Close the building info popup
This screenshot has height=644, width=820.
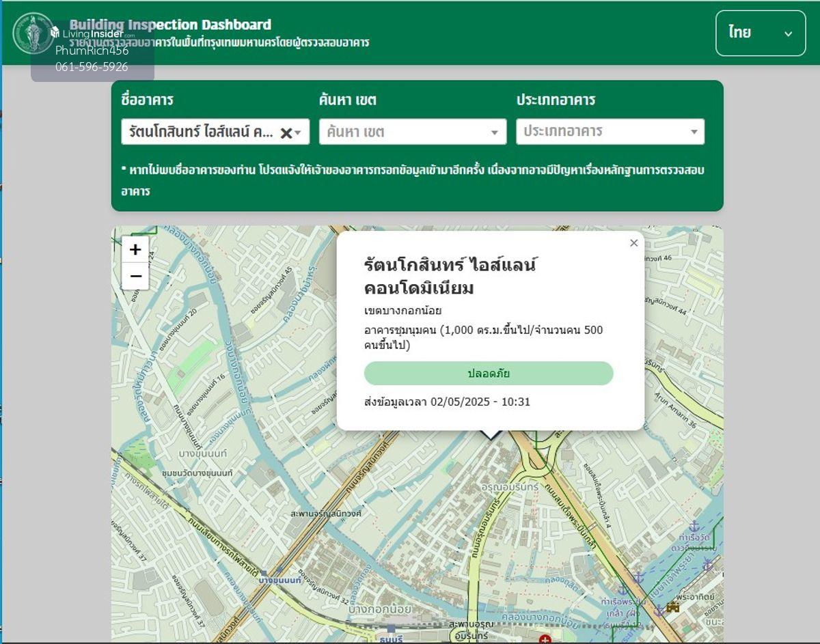click(633, 243)
